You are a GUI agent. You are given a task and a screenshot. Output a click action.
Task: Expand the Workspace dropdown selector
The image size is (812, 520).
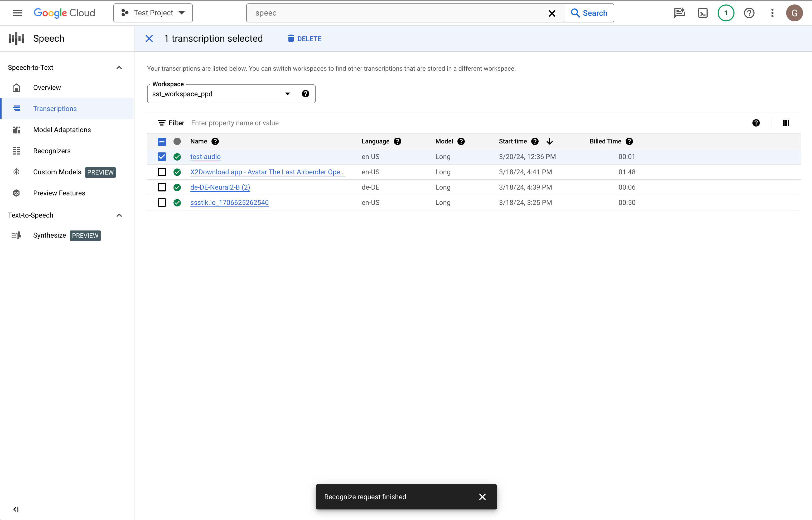288,93
